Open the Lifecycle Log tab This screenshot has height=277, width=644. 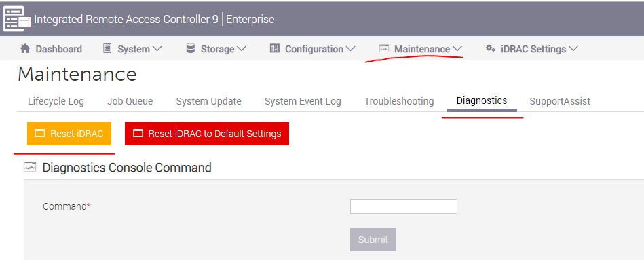coord(56,101)
